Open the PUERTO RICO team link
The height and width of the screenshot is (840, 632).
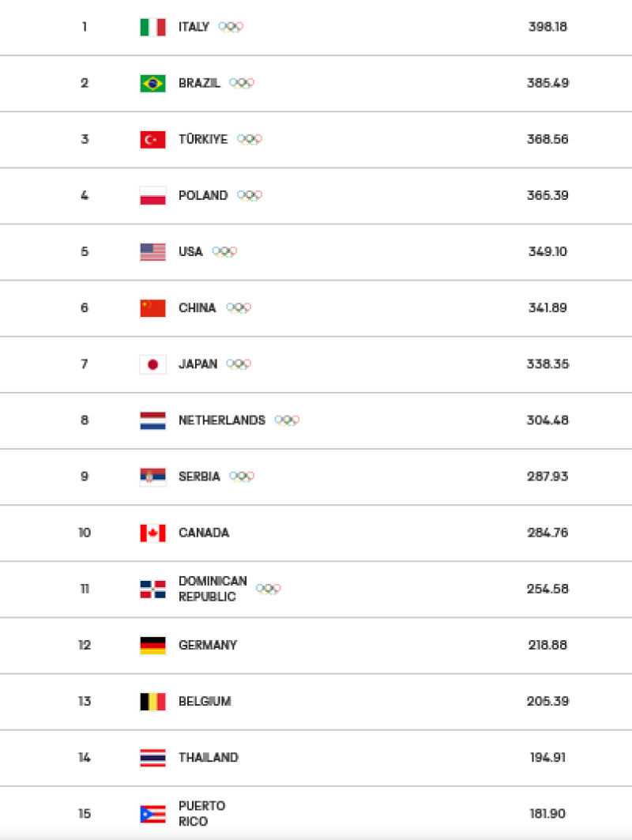(202, 813)
